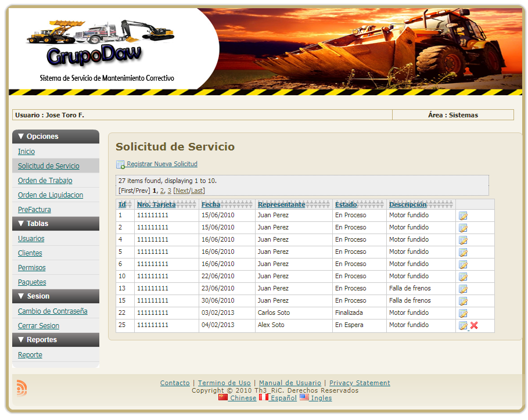Edit the service request with Id 4

pos(463,240)
